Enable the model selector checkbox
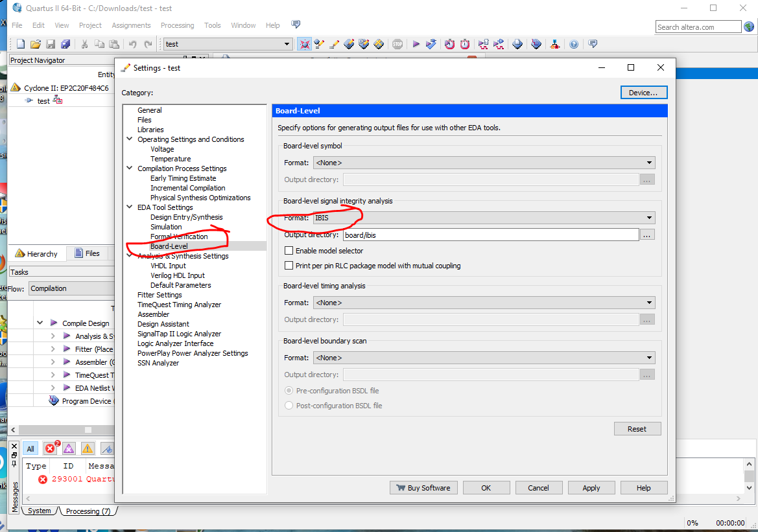Screen dimensions: 758x532 [x=289, y=251]
